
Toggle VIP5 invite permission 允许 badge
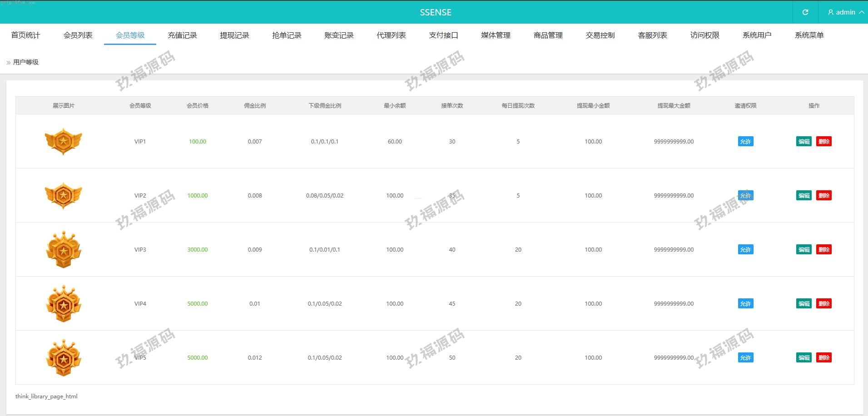click(x=745, y=357)
